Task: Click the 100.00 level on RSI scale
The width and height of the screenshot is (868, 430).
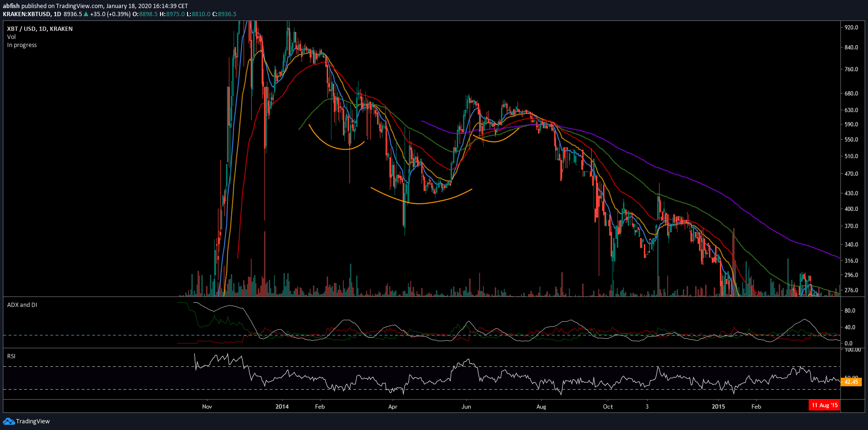Action: point(853,350)
